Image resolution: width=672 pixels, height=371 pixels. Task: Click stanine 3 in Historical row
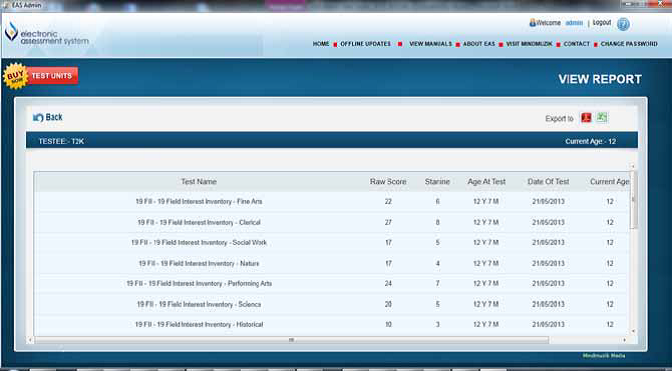438,324
